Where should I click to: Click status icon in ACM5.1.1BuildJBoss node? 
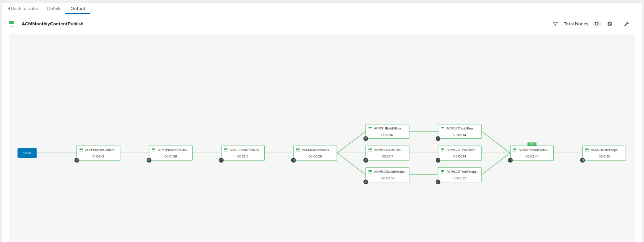coord(370,128)
